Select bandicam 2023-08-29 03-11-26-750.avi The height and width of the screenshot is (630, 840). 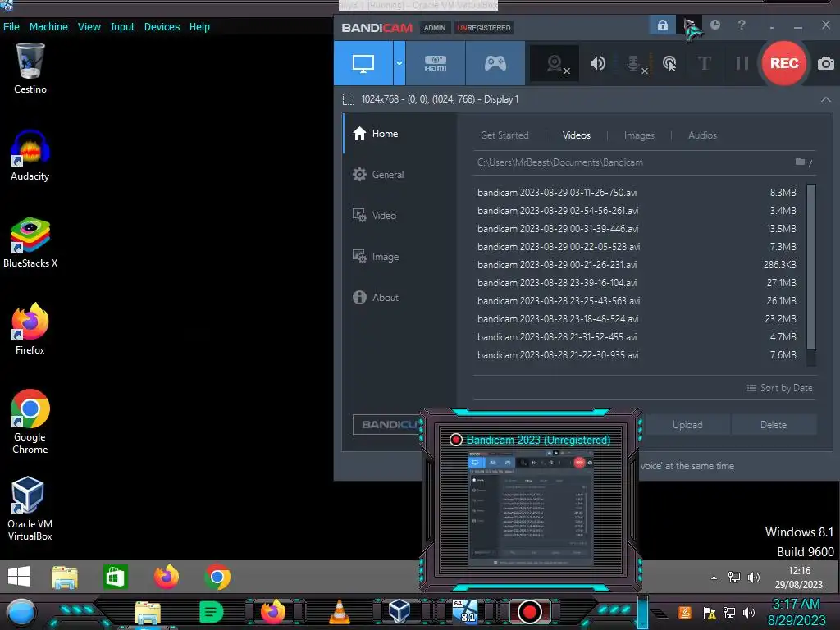637,192
